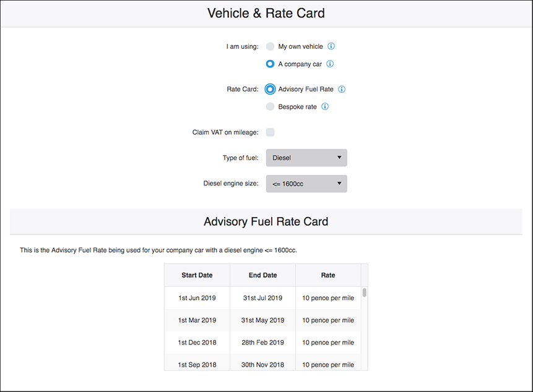
Task: Click info icon beside My own vehicle
Action: click(331, 46)
